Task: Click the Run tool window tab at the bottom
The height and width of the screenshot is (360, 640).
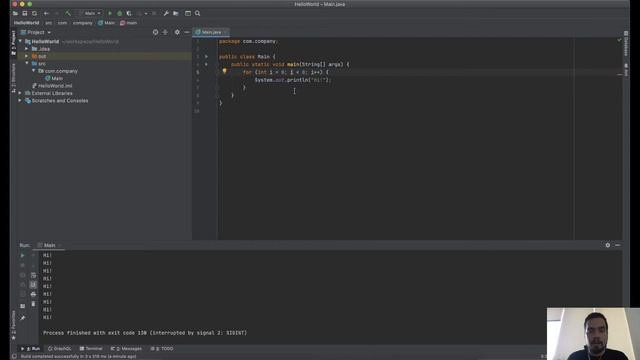Action: (31, 349)
